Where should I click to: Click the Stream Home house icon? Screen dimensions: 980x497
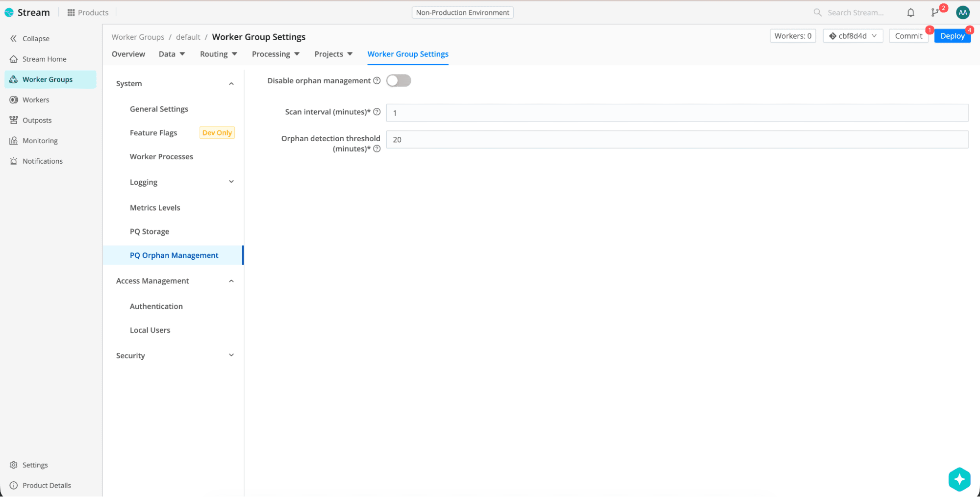click(x=14, y=59)
